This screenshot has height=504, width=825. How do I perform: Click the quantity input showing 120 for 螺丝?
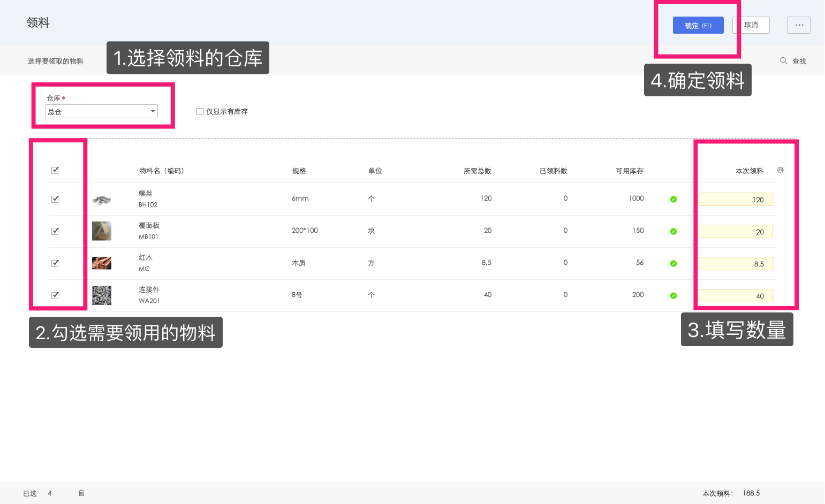click(x=736, y=199)
